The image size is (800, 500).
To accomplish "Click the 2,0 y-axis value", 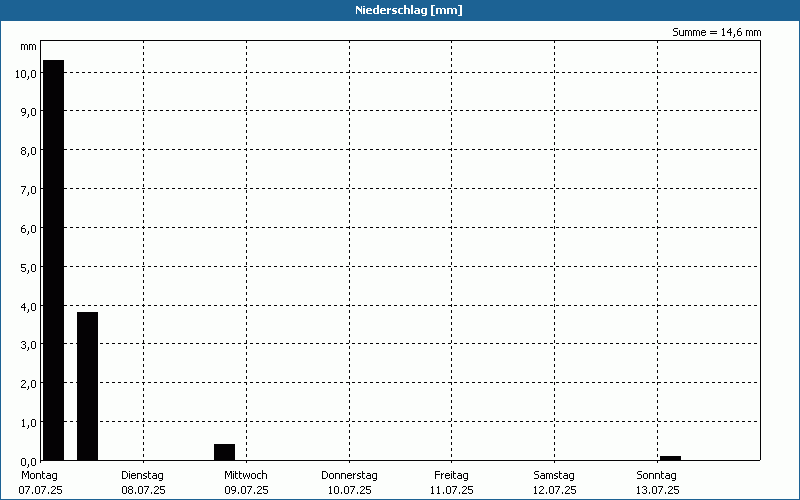I will [29, 384].
